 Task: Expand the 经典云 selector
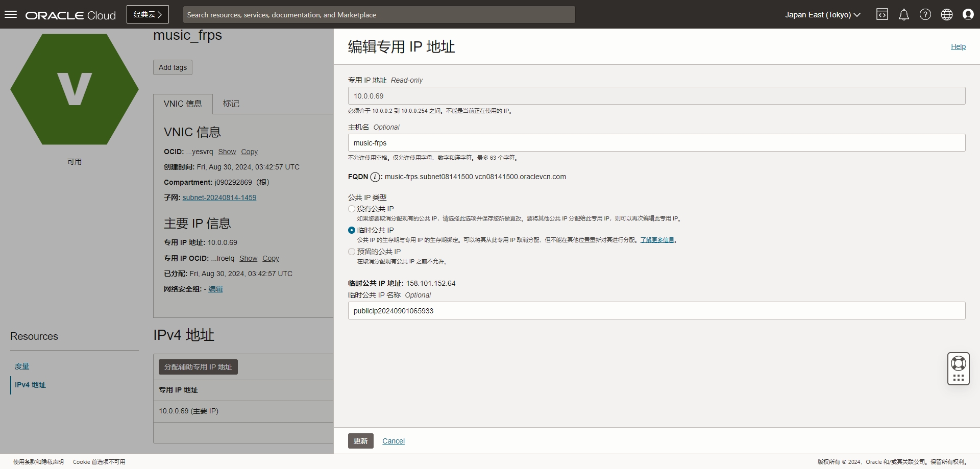(x=148, y=14)
